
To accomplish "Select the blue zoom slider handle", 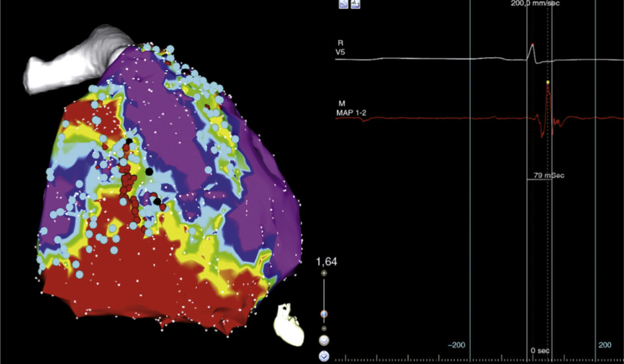I will tap(324, 314).
